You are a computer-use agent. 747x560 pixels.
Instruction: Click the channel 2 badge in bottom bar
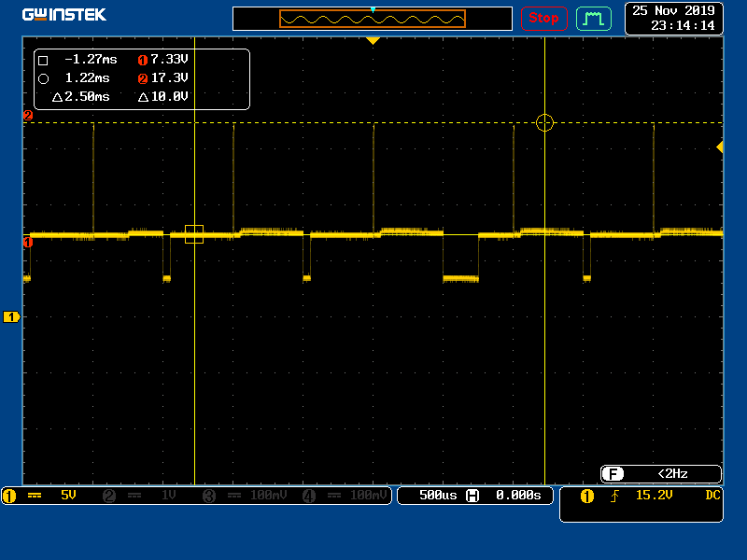point(109,497)
